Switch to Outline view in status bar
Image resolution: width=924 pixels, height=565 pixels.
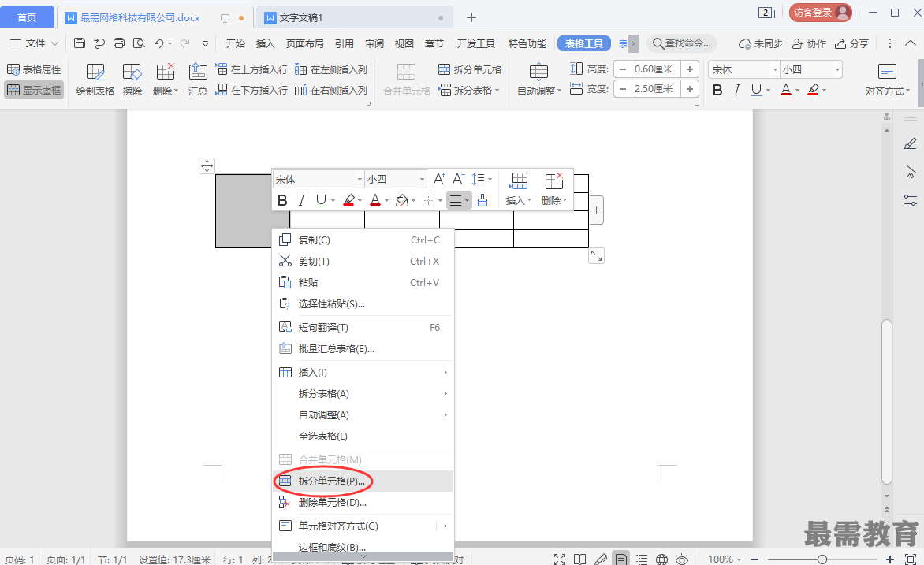point(642,559)
